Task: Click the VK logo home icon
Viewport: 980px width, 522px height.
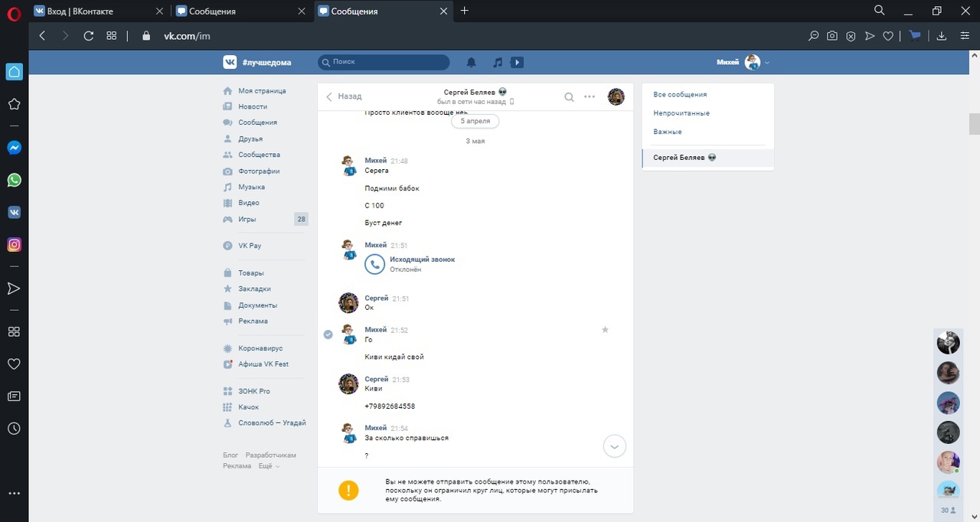Action: tap(230, 62)
